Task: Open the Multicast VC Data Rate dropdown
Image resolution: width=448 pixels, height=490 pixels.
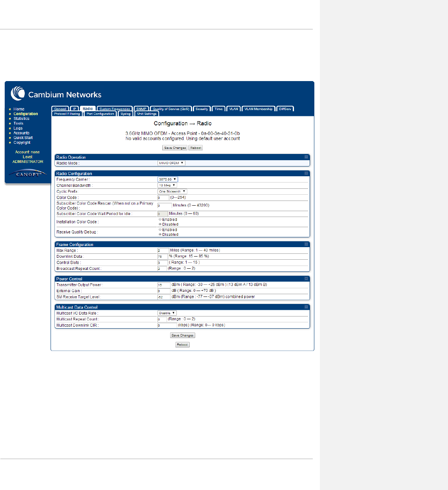Action: click(x=167, y=313)
